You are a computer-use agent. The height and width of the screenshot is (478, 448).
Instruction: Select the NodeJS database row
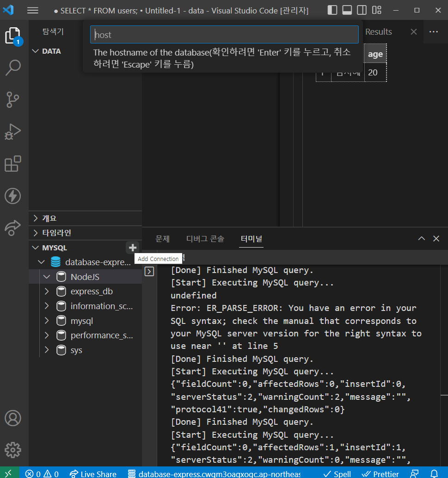(x=85, y=277)
